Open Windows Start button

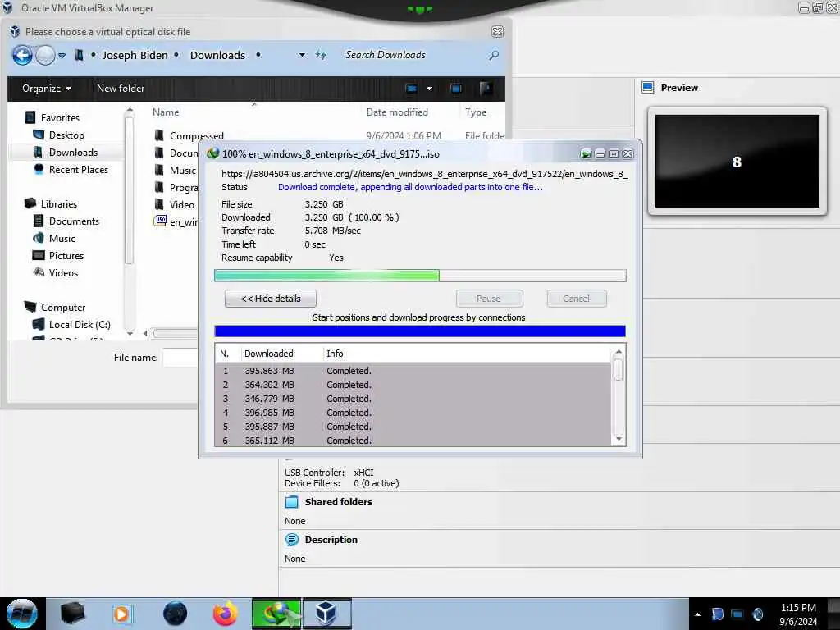(x=22, y=614)
